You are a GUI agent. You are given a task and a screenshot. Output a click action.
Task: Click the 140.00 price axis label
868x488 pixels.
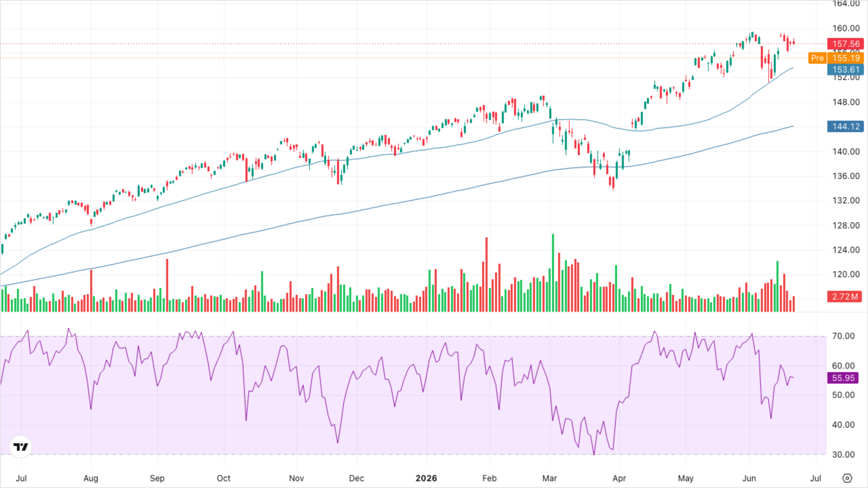tap(846, 151)
